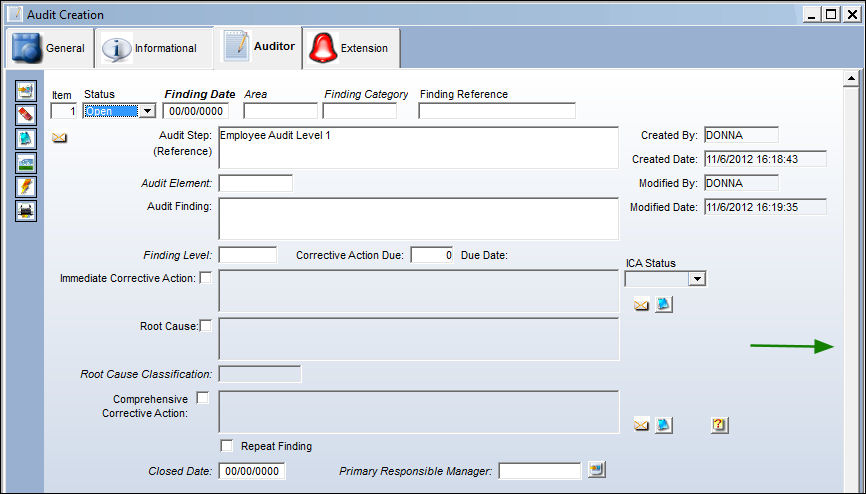
Task: Click the Audit Finding text area
Action: (x=419, y=219)
